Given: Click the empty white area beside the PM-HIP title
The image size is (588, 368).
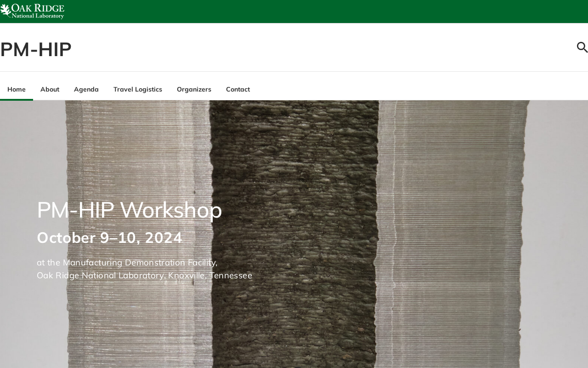Looking at the screenshot, I should pyautogui.click(x=322, y=47).
